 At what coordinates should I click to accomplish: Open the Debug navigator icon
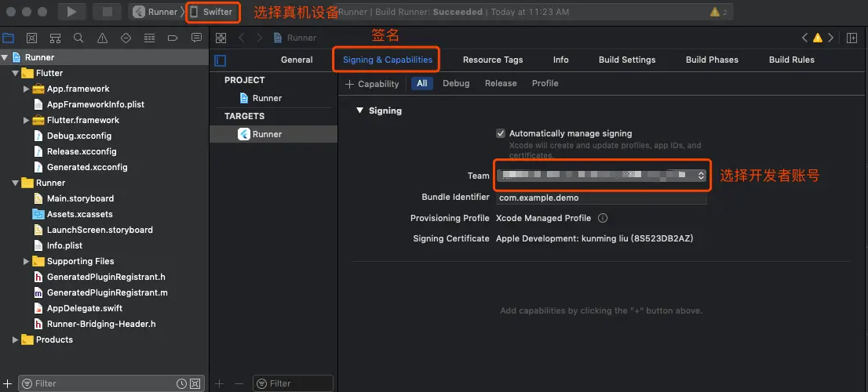tap(149, 38)
